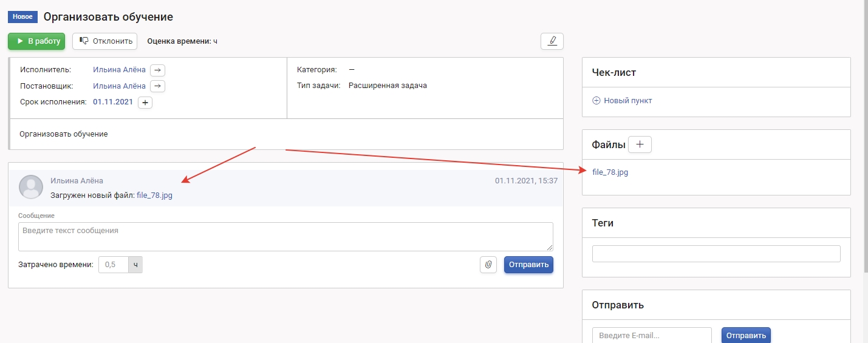Open file_78.jpg in Файлы panel

tap(610, 172)
